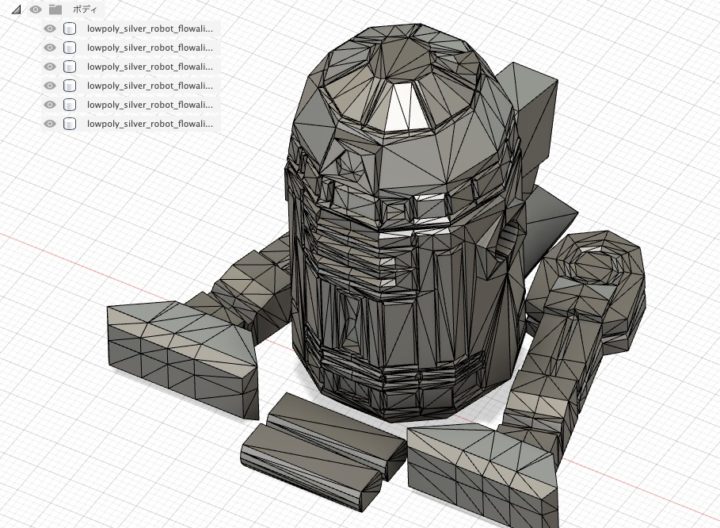Click the second body's cylinder icon
720x528 pixels.
(69, 48)
